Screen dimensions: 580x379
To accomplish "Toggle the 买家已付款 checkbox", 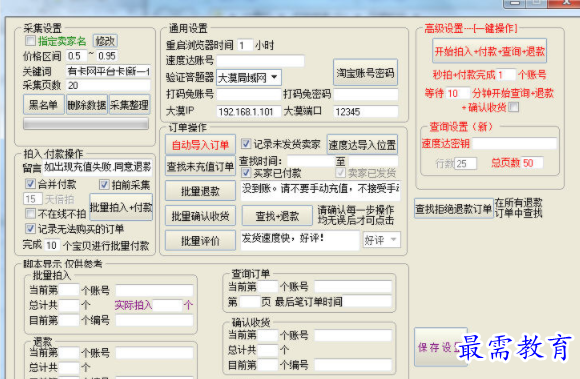I will coord(246,173).
